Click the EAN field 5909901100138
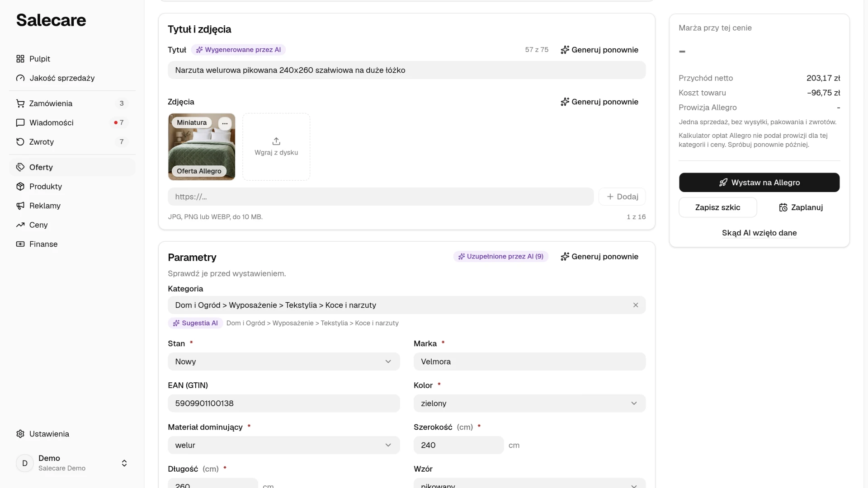The height and width of the screenshot is (488, 868). click(x=283, y=404)
